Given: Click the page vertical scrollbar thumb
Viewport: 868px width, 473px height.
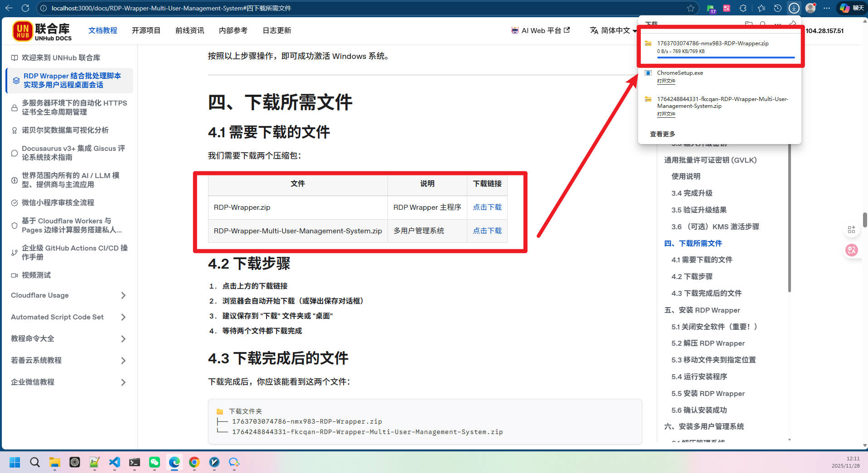Looking at the screenshot, I should pyautogui.click(x=865, y=220).
